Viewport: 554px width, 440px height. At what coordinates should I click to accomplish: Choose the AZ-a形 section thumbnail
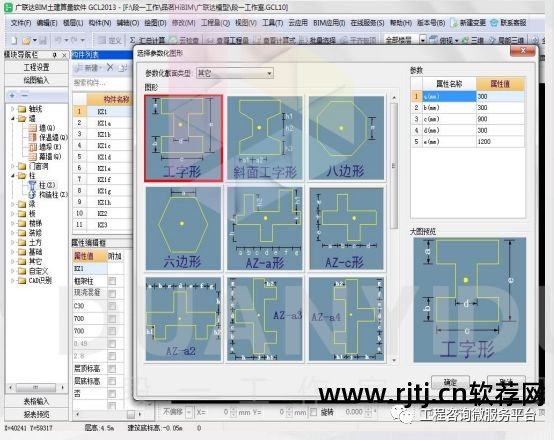click(265, 229)
